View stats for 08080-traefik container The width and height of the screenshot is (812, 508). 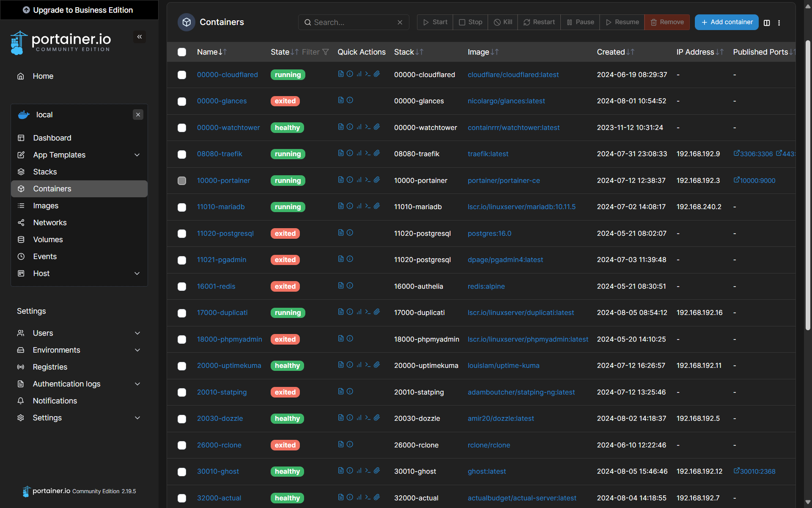tap(359, 153)
